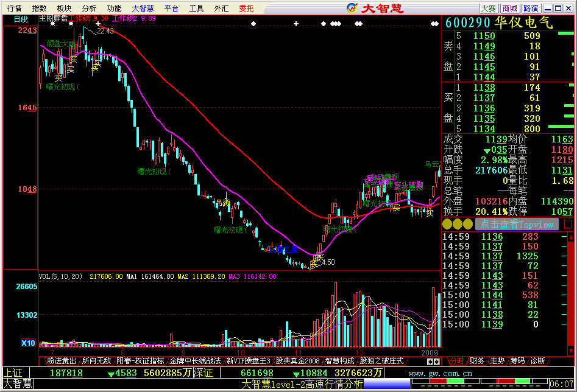This screenshot has width=577, height=392.
Task: Click the blue 黄昏之星 pattern label
Action: tap(284, 250)
